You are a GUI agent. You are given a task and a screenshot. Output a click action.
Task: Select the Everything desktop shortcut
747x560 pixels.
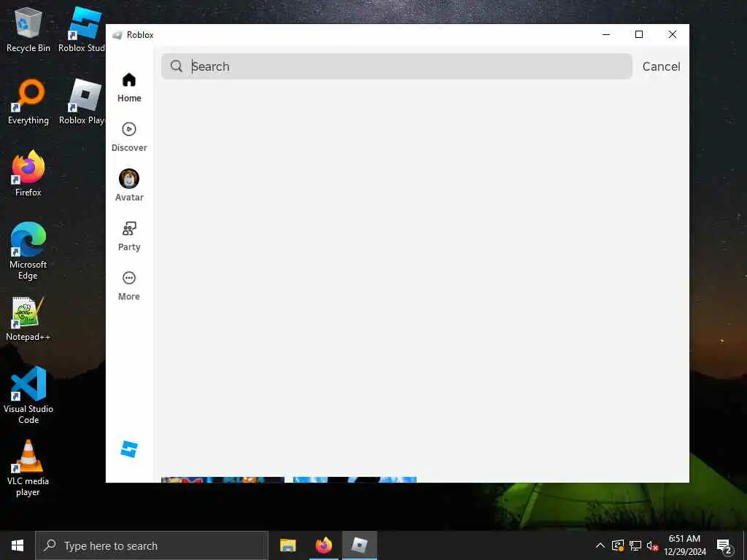click(28, 102)
